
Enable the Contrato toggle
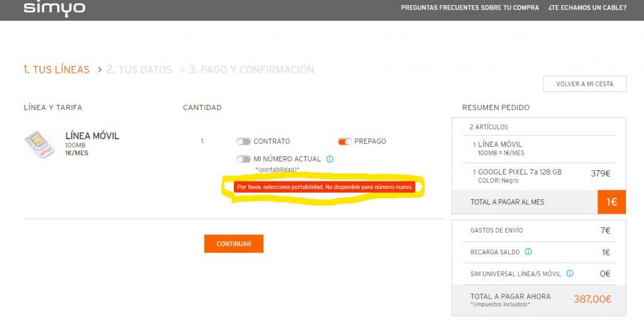243,141
